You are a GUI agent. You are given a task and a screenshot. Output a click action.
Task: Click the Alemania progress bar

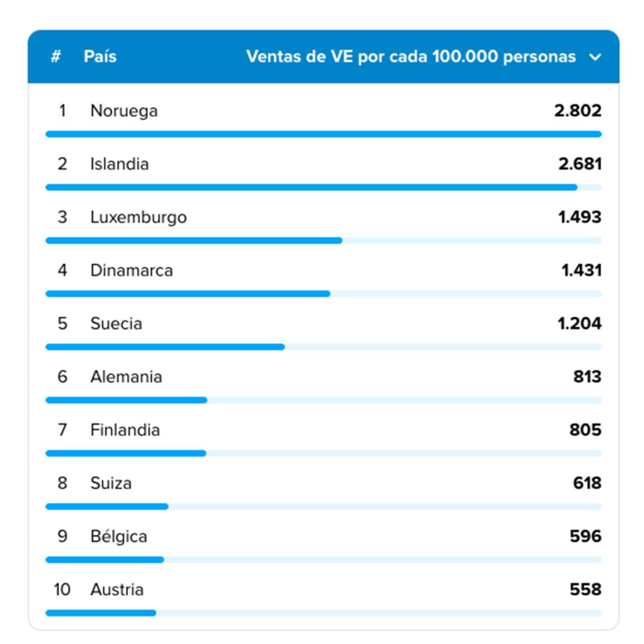pos(127,400)
